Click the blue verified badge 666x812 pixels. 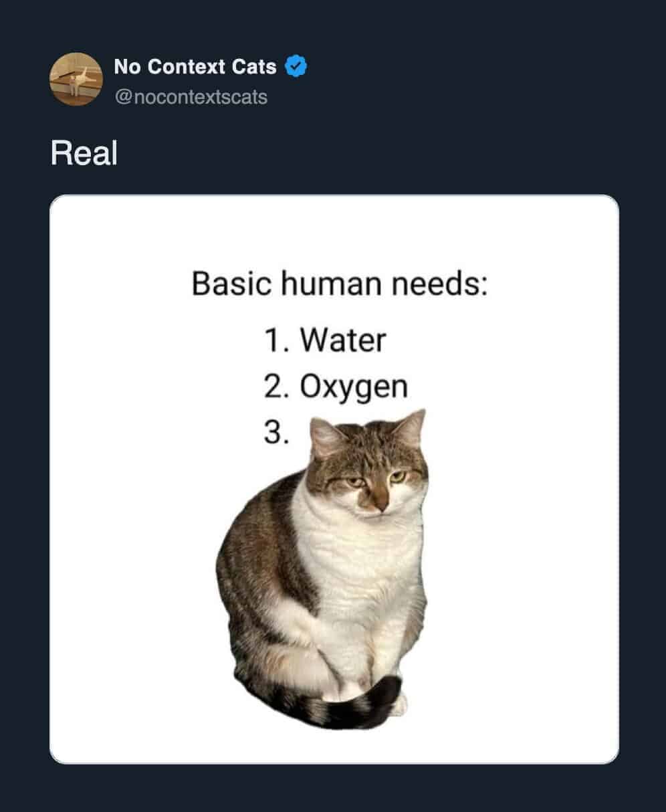pos(296,66)
